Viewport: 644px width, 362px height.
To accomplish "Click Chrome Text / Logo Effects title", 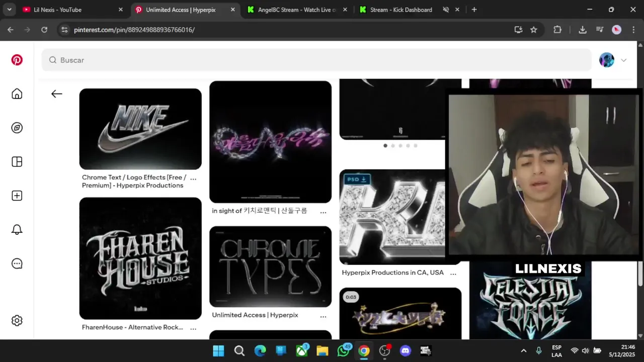I will click(x=134, y=181).
